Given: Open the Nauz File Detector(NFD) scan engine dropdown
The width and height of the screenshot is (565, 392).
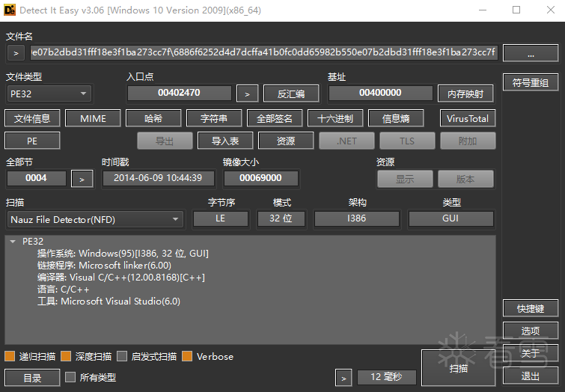Looking at the screenshot, I should 95,219.
